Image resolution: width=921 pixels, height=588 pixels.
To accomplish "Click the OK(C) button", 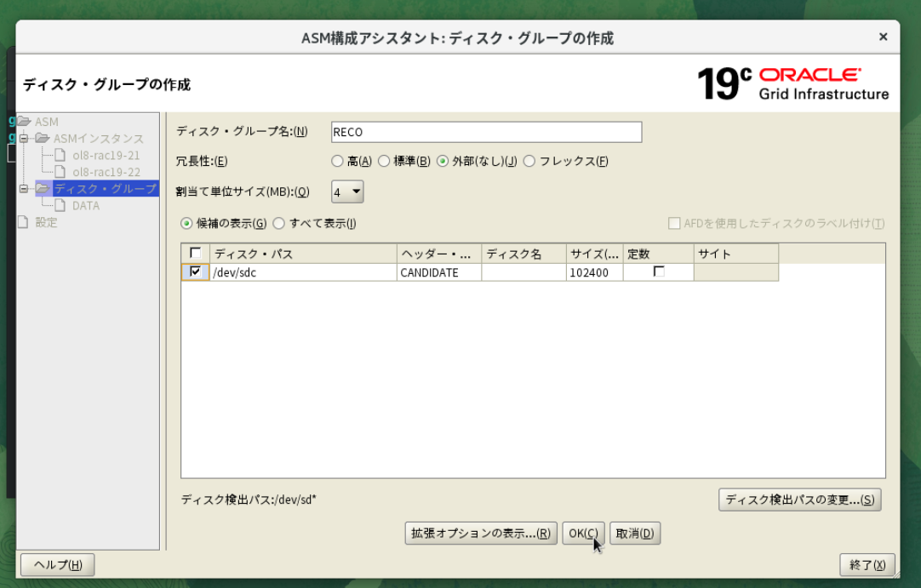I will (x=583, y=534).
